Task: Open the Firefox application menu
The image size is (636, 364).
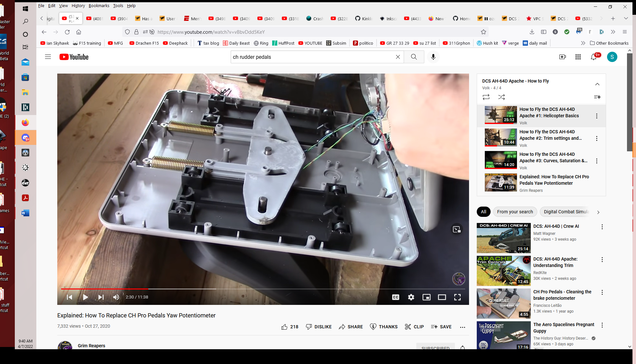Action: (625, 32)
